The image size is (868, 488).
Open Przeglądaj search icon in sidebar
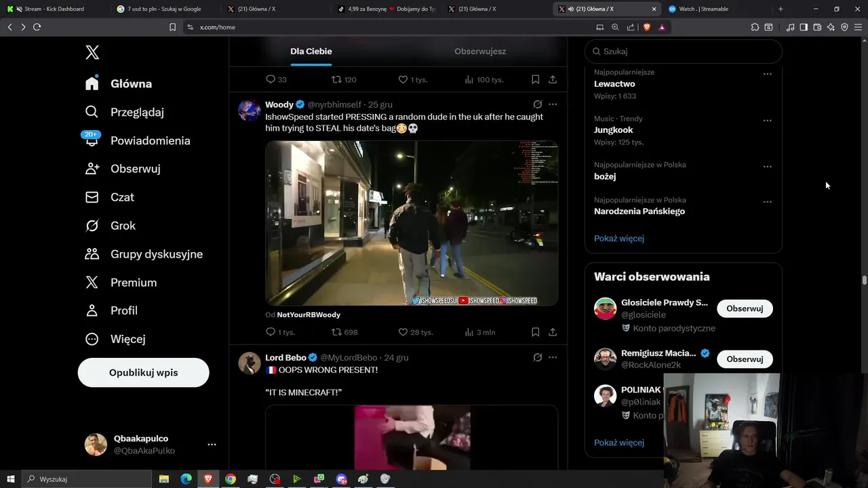pos(92,112)
